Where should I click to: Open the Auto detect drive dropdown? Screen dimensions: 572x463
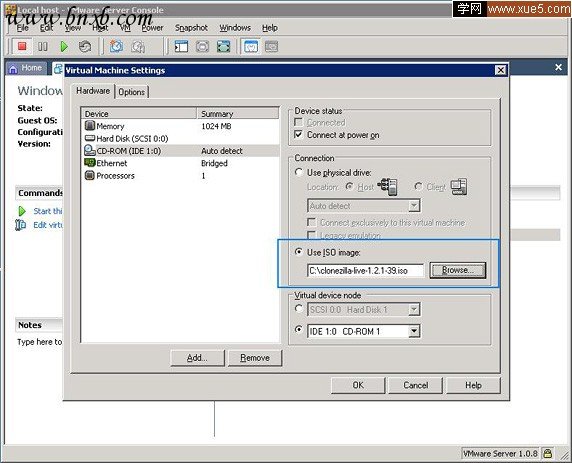[414, 206]
